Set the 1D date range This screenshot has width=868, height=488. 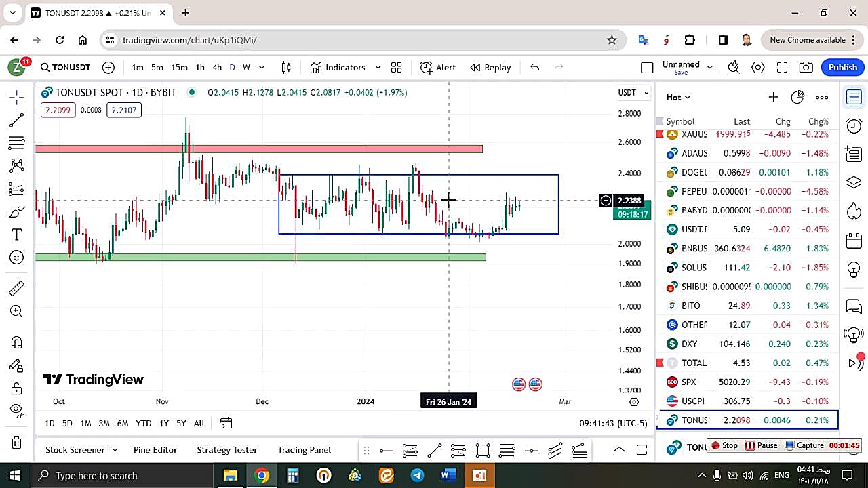50,423
